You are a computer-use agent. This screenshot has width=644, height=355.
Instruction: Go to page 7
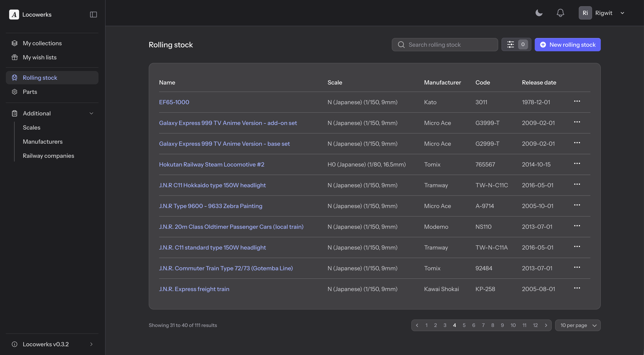pos(483,325)
